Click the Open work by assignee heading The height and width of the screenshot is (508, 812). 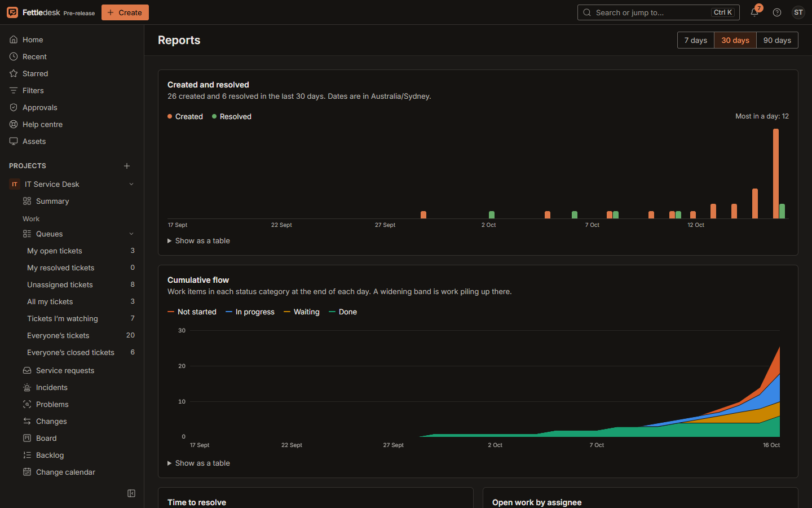click(537, 502)
